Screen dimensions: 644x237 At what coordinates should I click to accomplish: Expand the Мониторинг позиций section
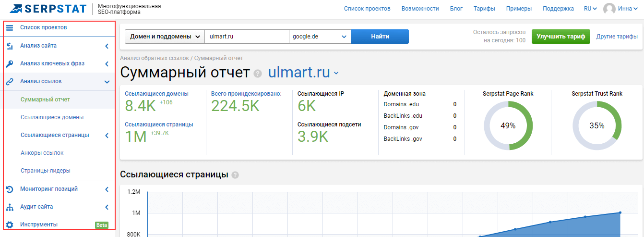click(x=107, y=189)
